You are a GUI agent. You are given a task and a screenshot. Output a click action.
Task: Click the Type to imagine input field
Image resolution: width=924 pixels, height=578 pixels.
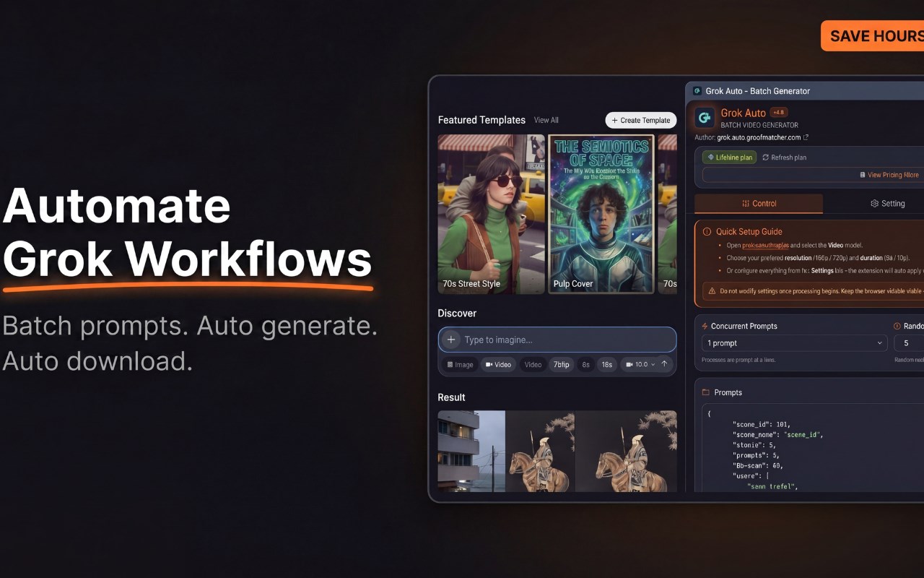(557, 340)
